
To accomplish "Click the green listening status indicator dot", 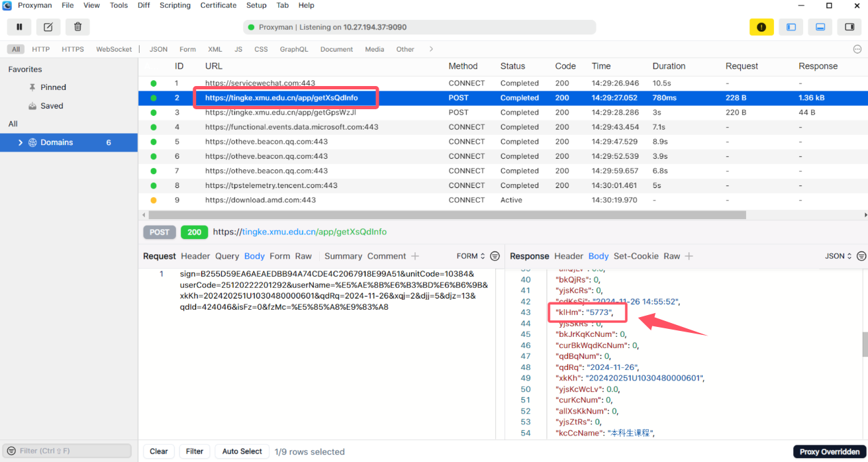I will pos(251,27).
